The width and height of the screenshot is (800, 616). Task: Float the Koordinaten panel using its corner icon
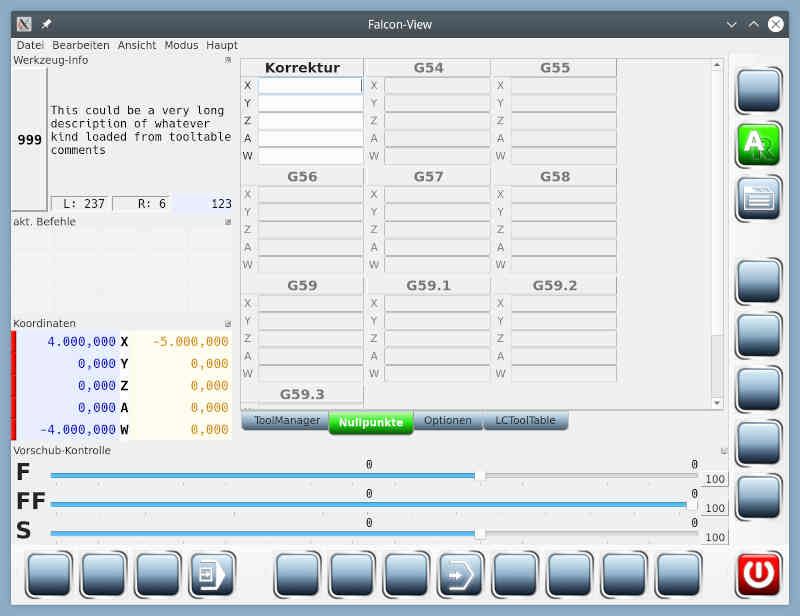(228, 324)
